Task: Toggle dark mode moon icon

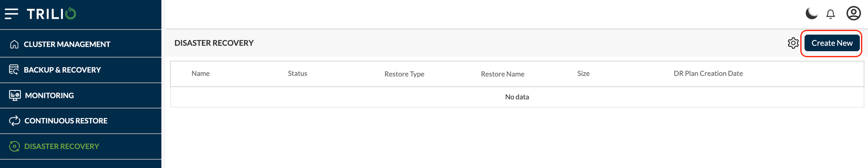Action: 811,14
